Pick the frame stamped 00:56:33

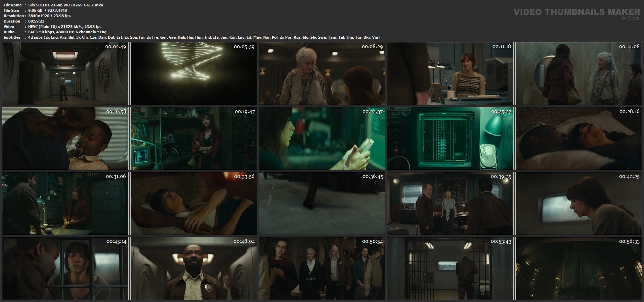[578, 268]
